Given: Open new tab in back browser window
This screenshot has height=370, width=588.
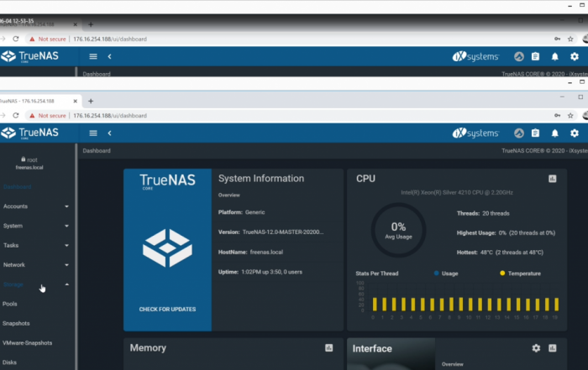Looking at the screenshot, I should coord(91,24).
